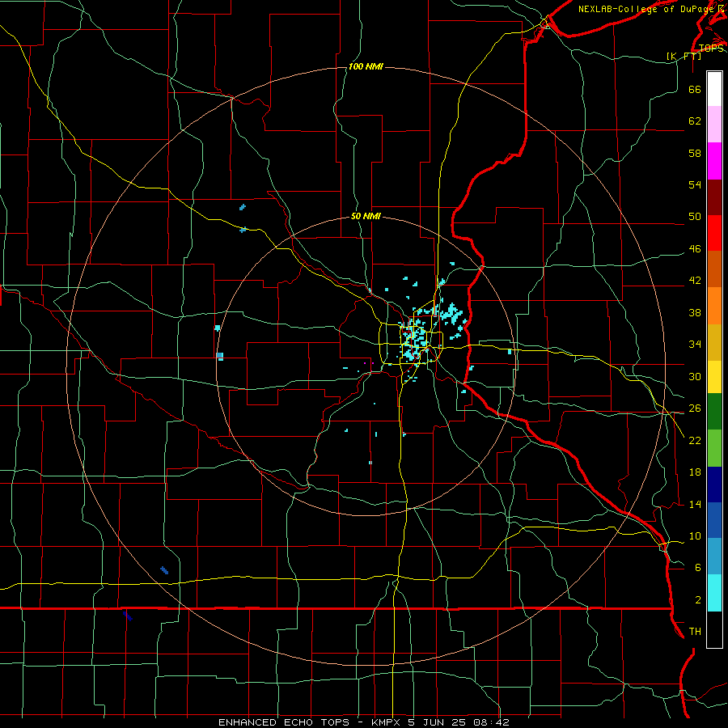Click the black threshold swatch at legend bottom
The width and height of the screenshot is (728, 728).
coord(714,629)
